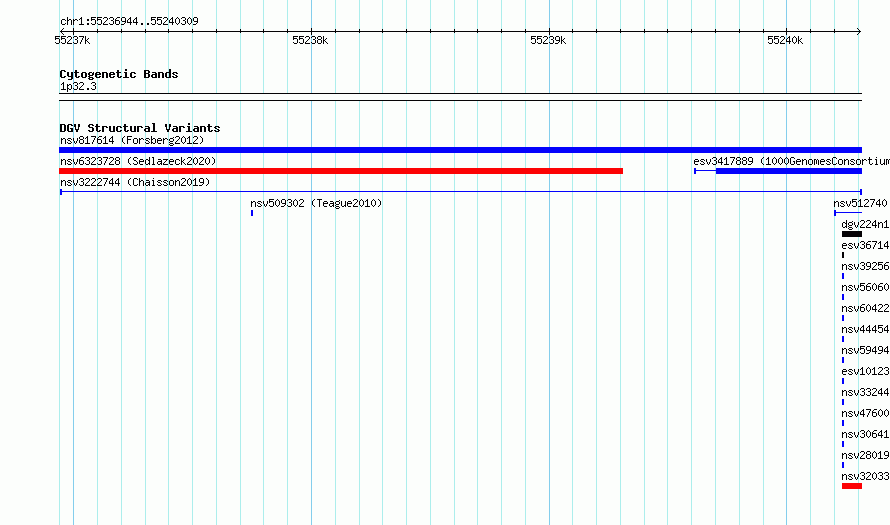Open the esv10123 variant label
890x525 pixels.
(x=866, y=371)
